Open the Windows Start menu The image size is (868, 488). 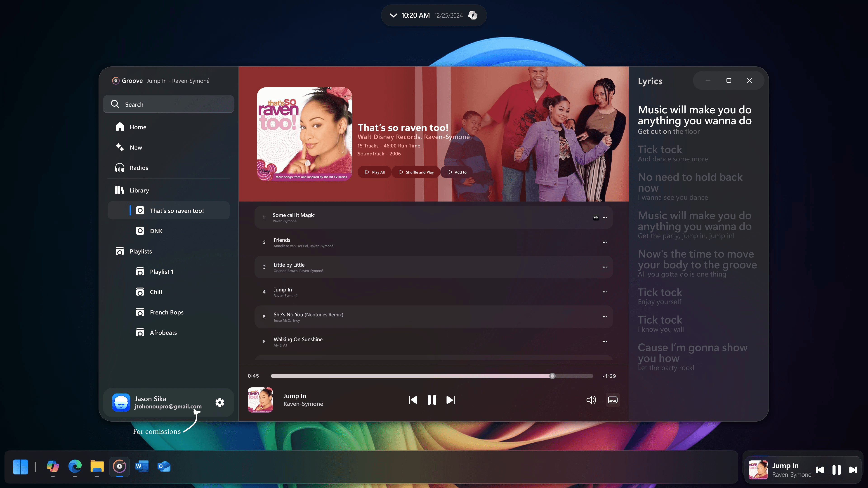(21, 467)
